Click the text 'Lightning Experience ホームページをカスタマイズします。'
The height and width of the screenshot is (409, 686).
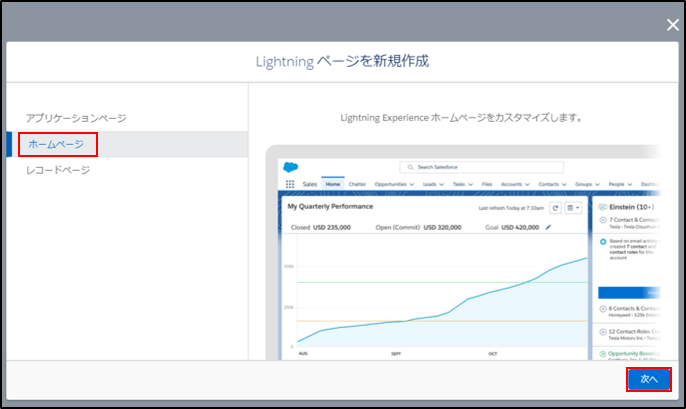(462, 118)
